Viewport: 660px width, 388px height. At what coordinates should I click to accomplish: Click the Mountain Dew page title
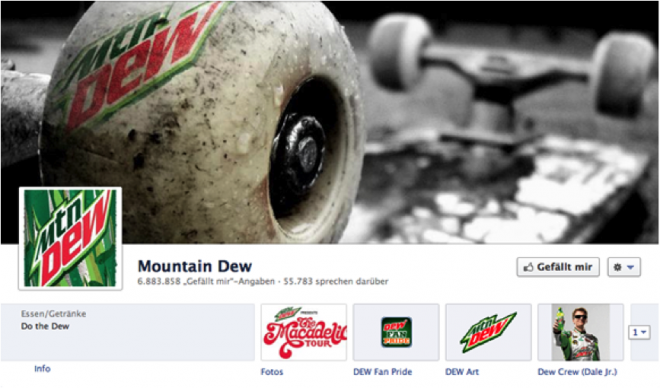[195, 266]
